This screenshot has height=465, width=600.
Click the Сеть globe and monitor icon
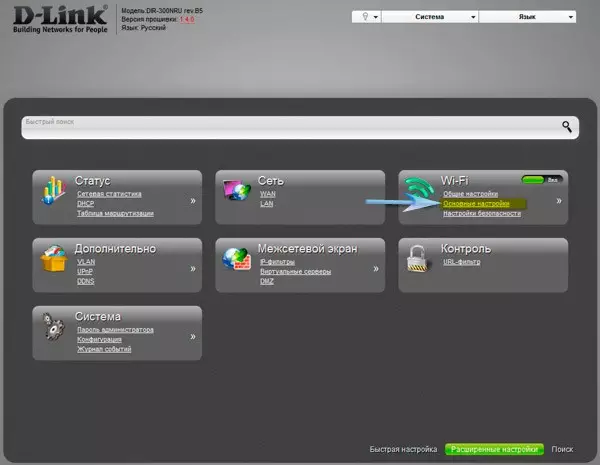coord(237,189)
